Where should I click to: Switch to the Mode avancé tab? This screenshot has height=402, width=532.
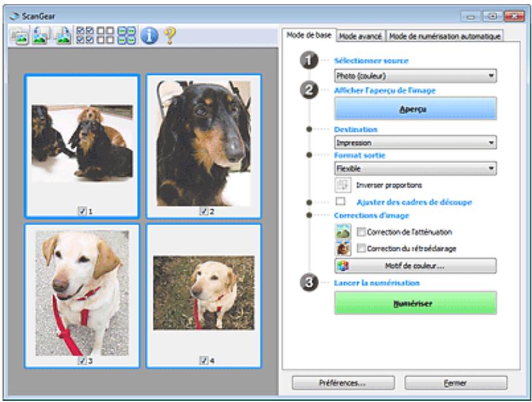[360, 36]
